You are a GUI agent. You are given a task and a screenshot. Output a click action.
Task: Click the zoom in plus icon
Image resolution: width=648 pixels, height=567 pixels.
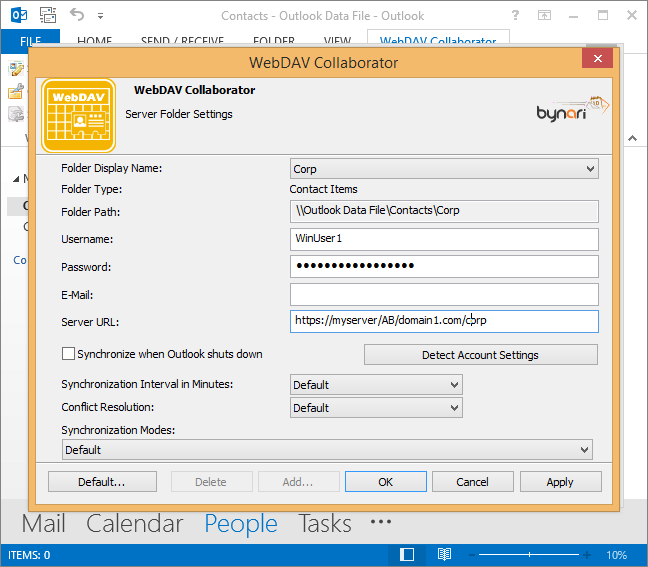(x=587, y=555)
